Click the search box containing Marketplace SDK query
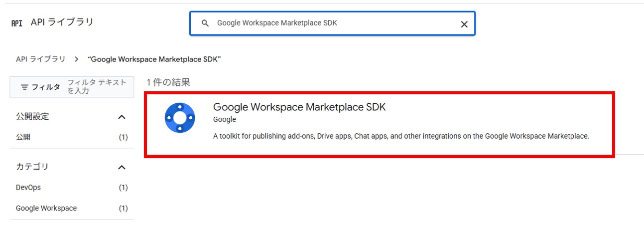Viewport: 644px width, 225px height. [x=329, y=23]
